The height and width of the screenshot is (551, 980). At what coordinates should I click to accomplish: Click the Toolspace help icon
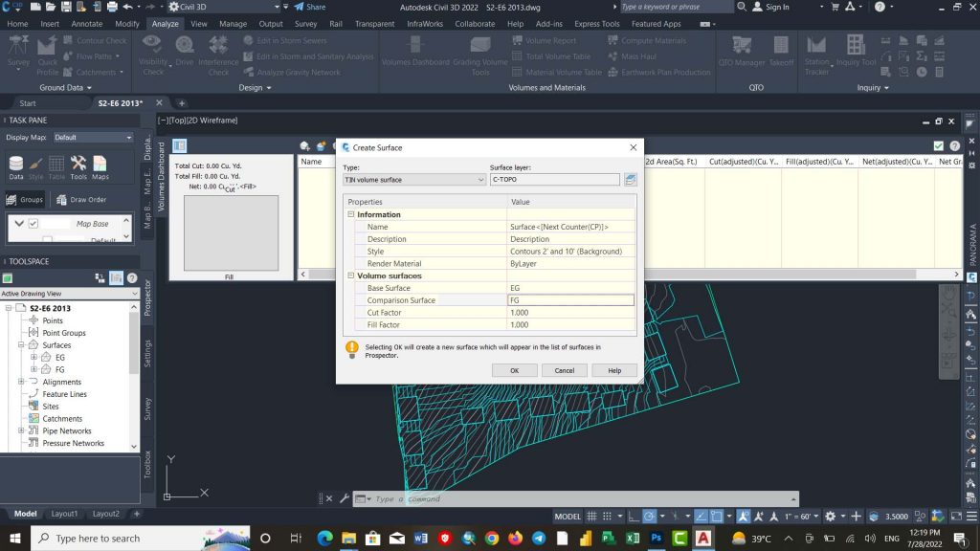point(132,278)
